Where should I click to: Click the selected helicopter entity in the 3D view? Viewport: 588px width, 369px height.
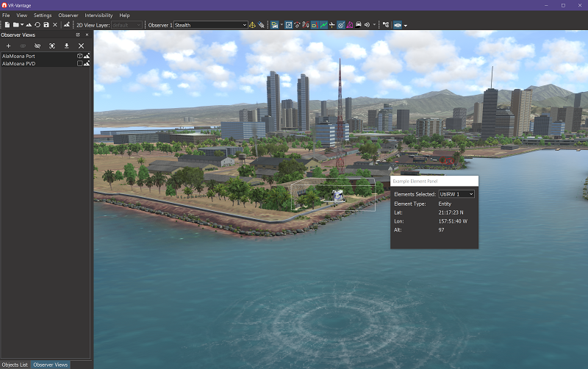tap(338, 196)
